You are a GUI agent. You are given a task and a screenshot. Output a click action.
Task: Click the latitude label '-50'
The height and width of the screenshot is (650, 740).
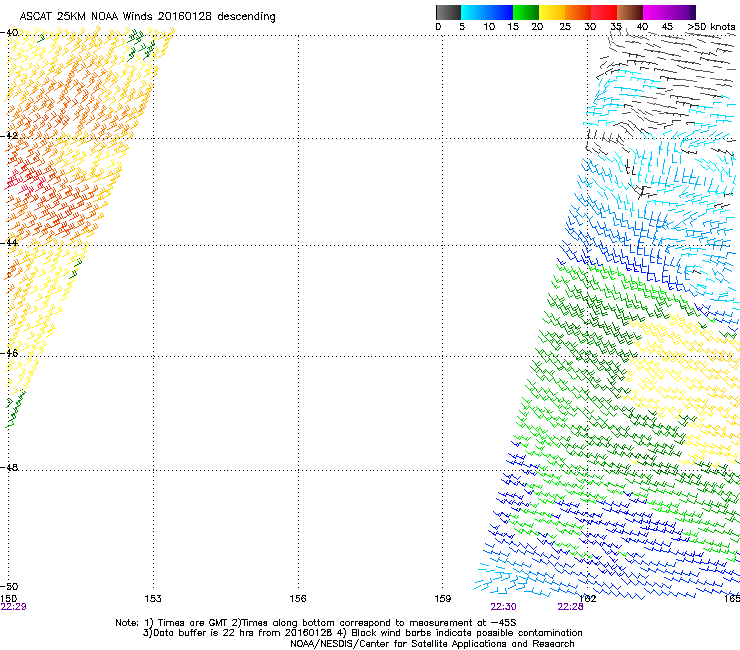[x=9, y=586]
